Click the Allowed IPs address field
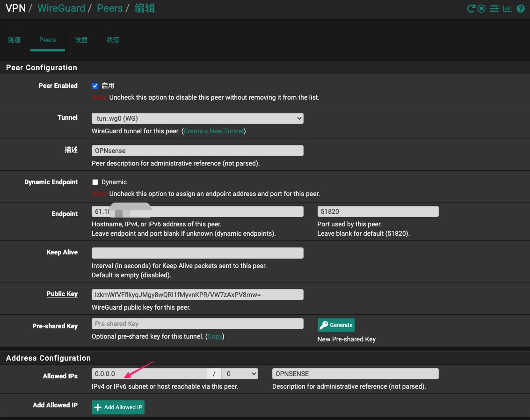The image size is (530, 420). (149, 374)
